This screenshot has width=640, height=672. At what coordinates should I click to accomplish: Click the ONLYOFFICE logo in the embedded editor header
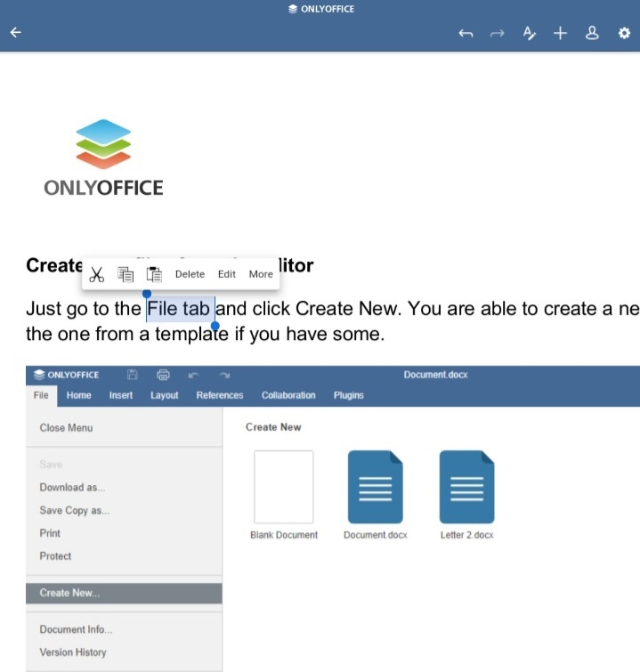tap(67, 375)
